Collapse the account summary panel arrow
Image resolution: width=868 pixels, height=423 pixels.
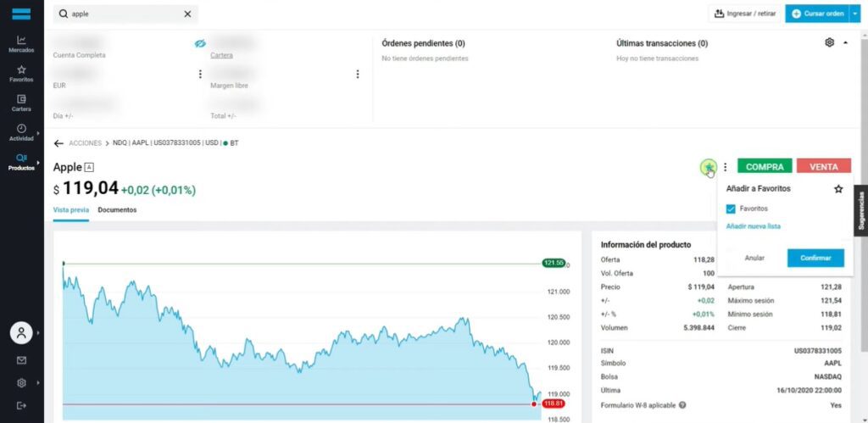[845, 42]
